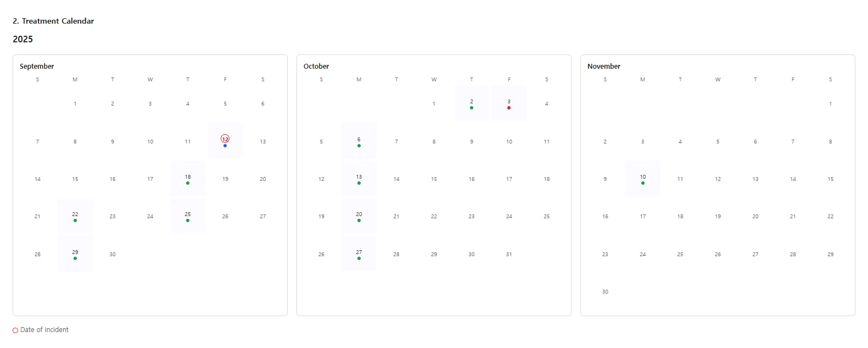Open September 25 treatment day
868x348 pixels.
188,216
